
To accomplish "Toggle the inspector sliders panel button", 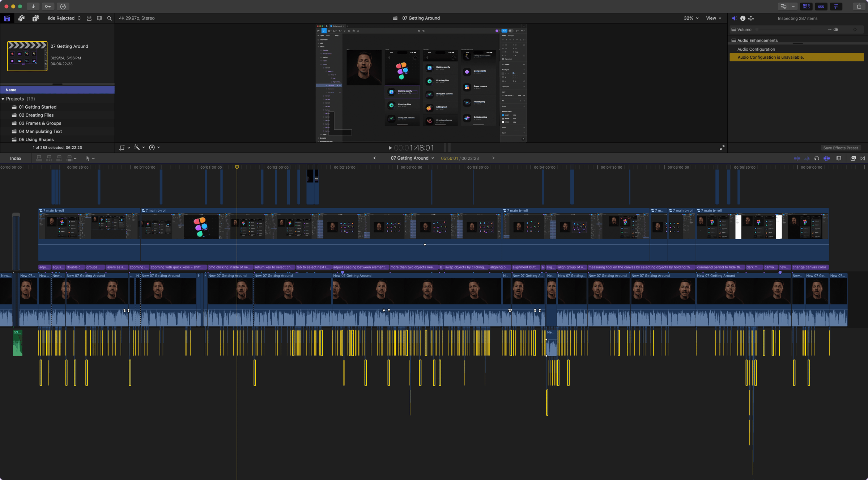I will tap(836, 6).
